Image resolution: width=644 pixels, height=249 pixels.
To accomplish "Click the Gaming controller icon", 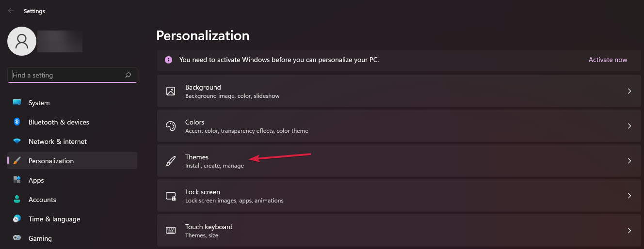I will pos(17,238).
